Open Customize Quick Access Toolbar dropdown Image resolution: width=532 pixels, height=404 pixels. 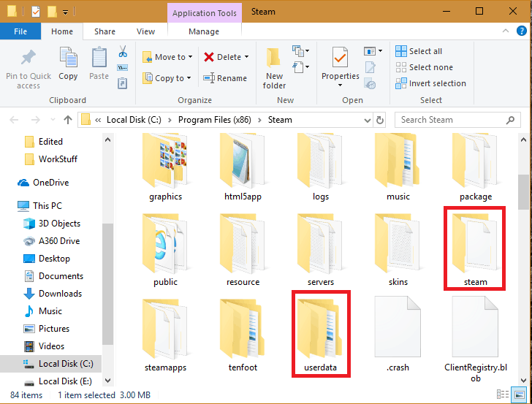pos(66,12)
